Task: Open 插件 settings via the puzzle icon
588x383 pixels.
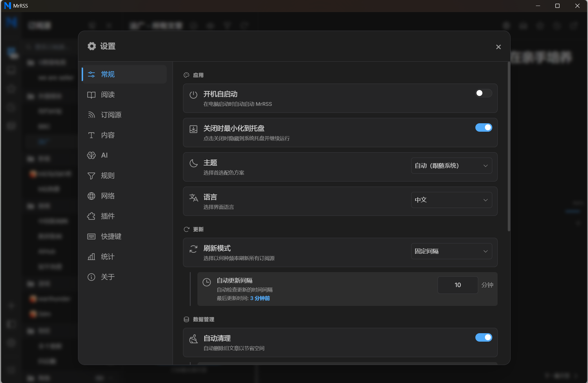Action: pos(91,216)
